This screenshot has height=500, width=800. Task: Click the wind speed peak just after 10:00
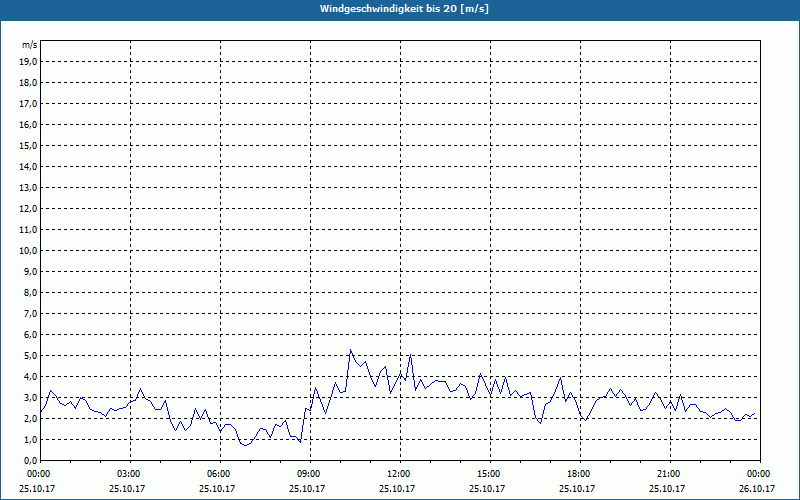[351, 350]
